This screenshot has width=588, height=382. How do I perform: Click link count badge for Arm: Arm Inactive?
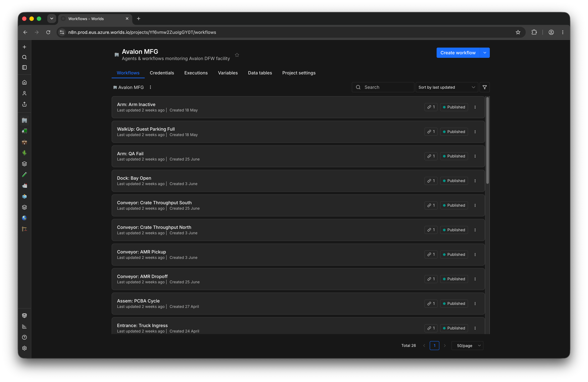[431, 107]
